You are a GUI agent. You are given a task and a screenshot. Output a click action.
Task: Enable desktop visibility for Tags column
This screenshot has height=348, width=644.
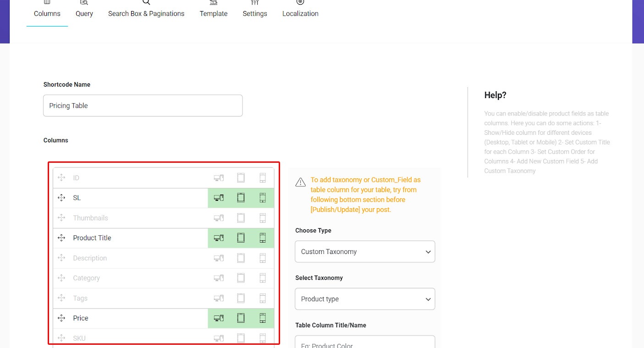coord(219,298)
